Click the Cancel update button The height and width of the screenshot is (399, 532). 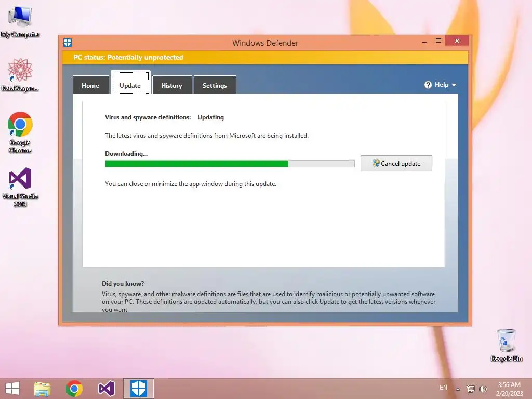[396, 164]
